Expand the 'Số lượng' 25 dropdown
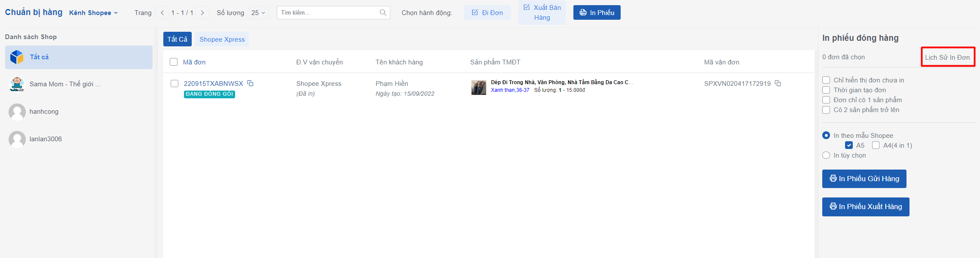The height and width of the screenshot is (258, 980). [258, 13]
